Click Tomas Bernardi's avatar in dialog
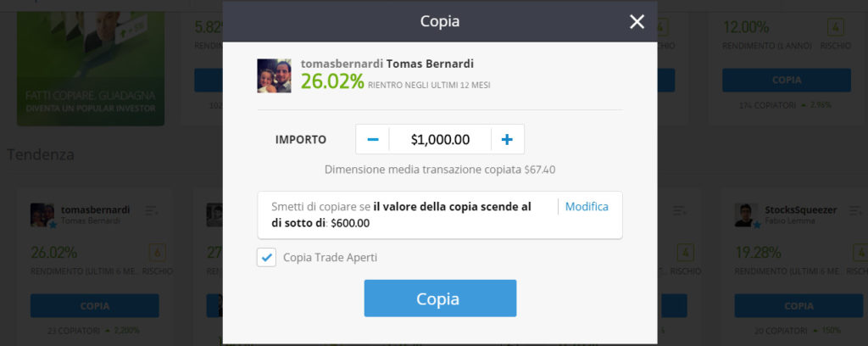This screenshot has width=868, height=346. coord(274,75)
